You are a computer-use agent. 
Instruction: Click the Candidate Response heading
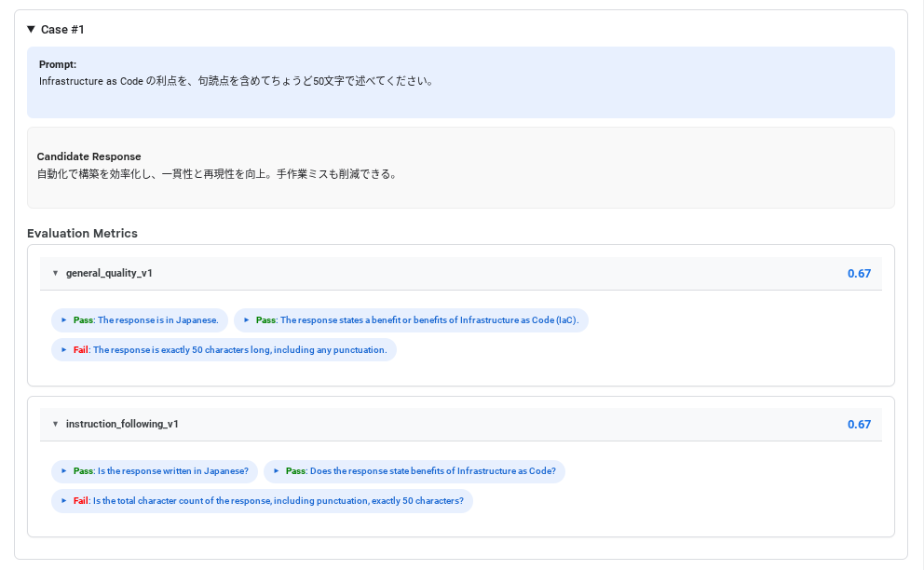click(89, 156)
